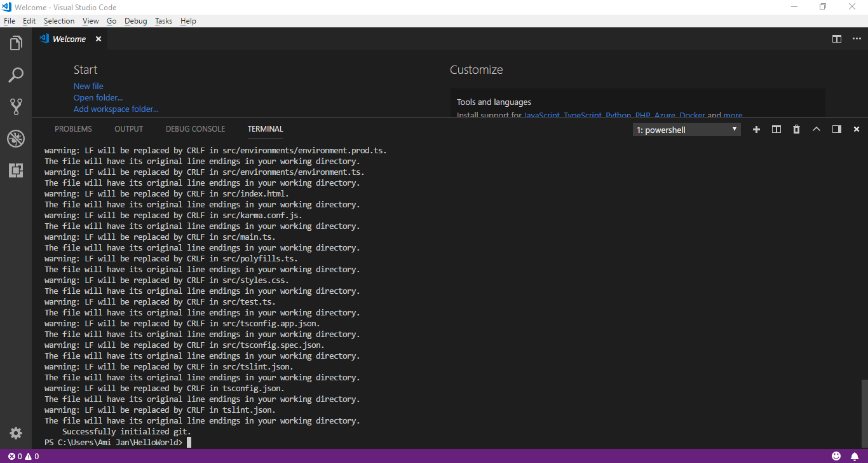Click the terminal vertical scrollbar thumb
Image resolution: width=868 pixels, height=463 pixels.
[864, 414]
